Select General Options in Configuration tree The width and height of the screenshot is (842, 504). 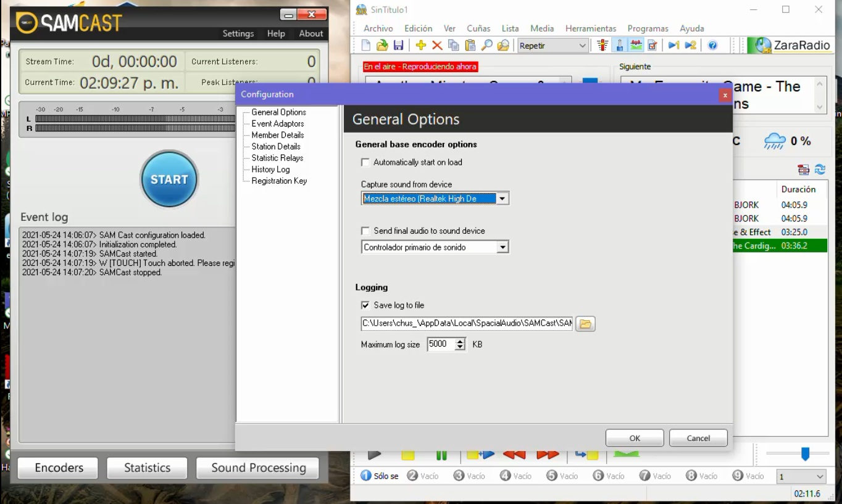[278, 112]
